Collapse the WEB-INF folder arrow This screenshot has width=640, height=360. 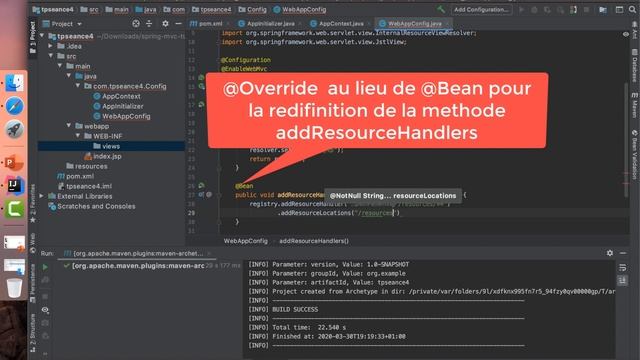pos(78,136)
